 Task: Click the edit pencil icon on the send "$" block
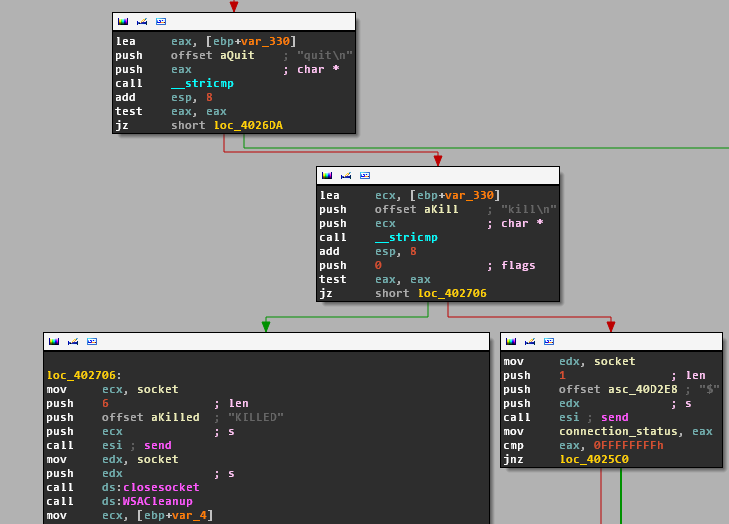[529, 341]
